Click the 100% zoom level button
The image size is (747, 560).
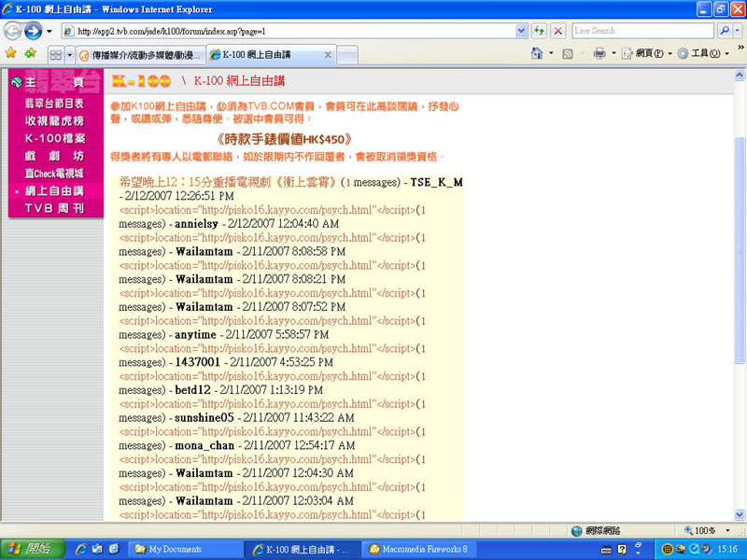point(699,530)
